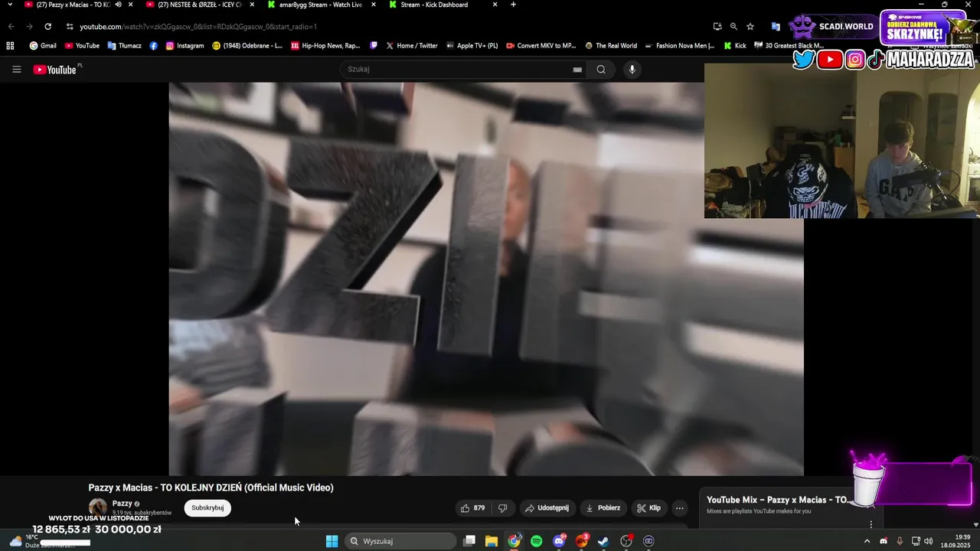
Task: Dislike the video with thumbs-down icon
Action: point(503,508)
